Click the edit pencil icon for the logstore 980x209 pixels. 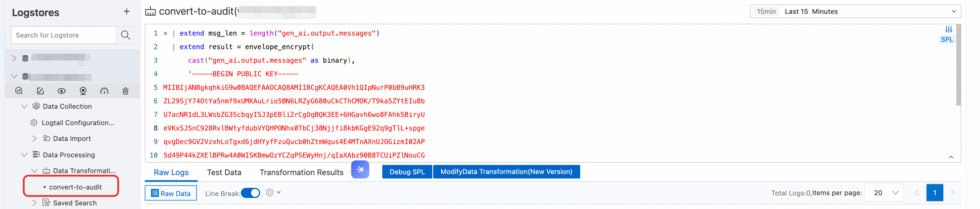pos(40,91)
